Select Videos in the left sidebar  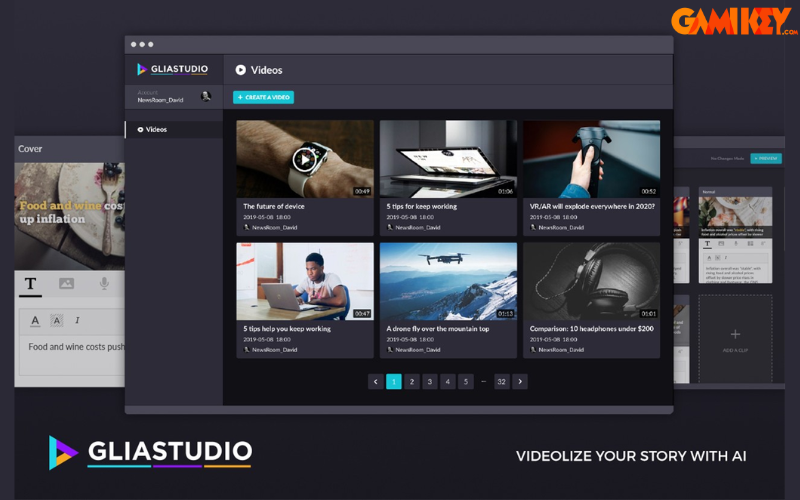point(173,130)
